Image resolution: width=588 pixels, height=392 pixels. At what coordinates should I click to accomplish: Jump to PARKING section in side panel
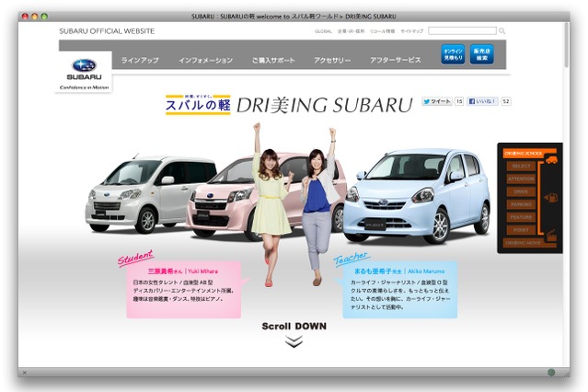coord(521,204)
